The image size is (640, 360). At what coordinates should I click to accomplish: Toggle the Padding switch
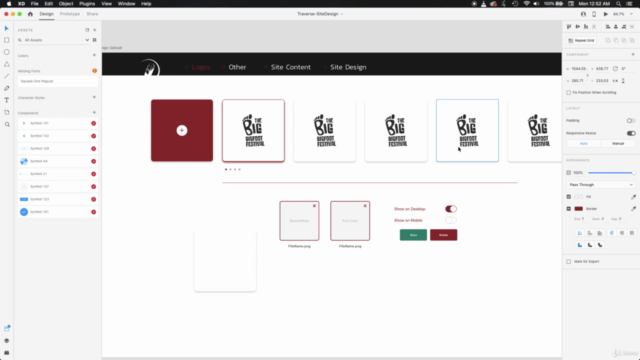(x=631, y=120)
